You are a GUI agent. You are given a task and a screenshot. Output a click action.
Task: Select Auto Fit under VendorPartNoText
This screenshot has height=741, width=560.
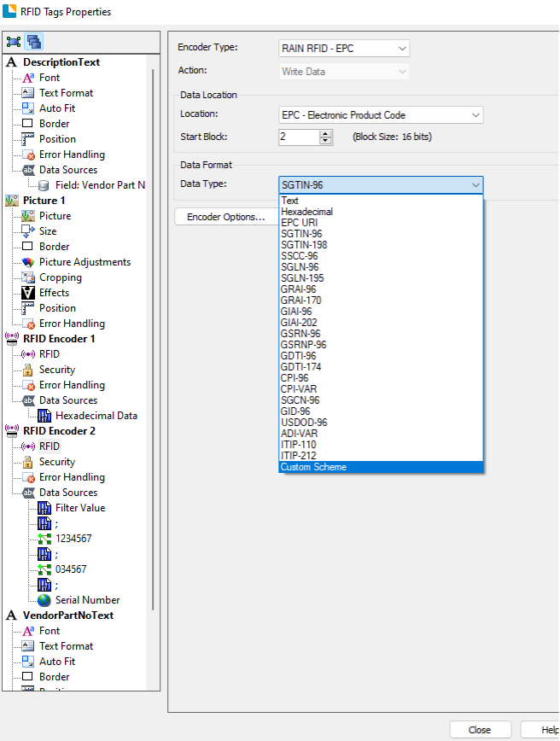(57, 662)
